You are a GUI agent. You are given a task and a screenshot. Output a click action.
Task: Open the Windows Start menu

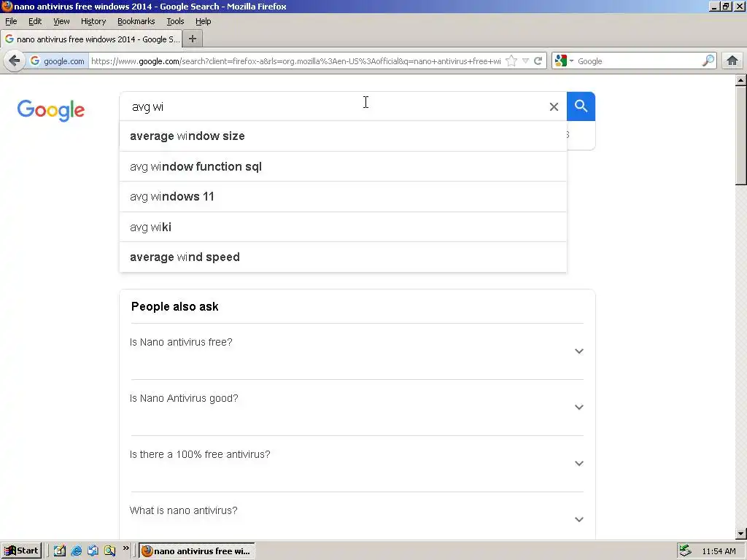tap(21, 551)
